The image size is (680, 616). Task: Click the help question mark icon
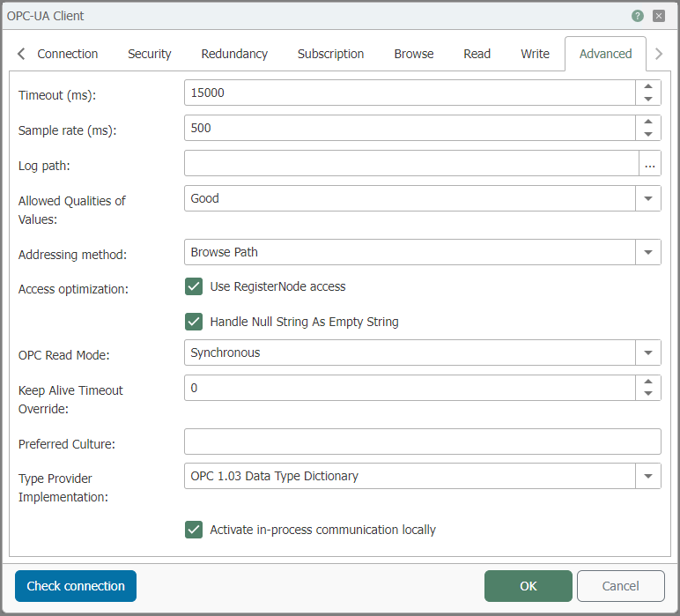click(x=638, y=16)
